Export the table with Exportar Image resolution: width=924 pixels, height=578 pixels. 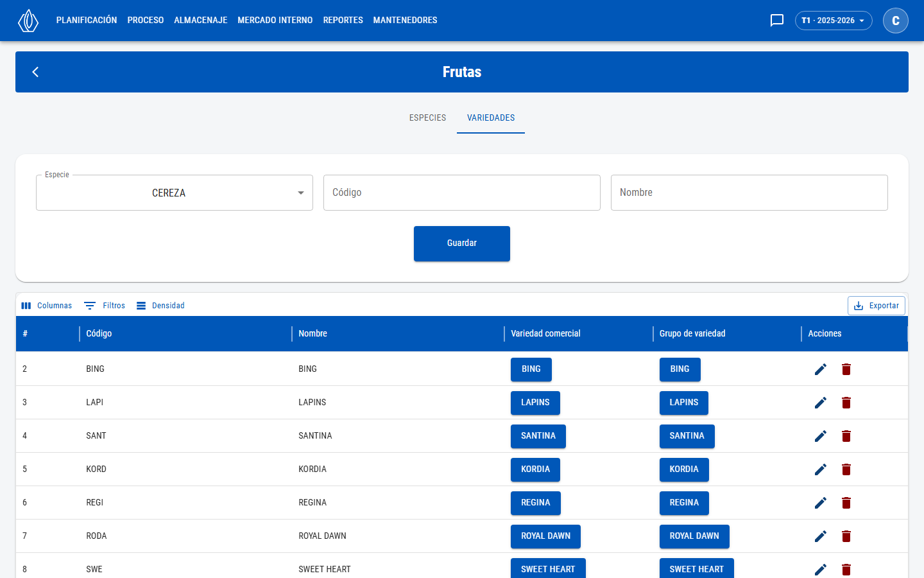point(877,306)
